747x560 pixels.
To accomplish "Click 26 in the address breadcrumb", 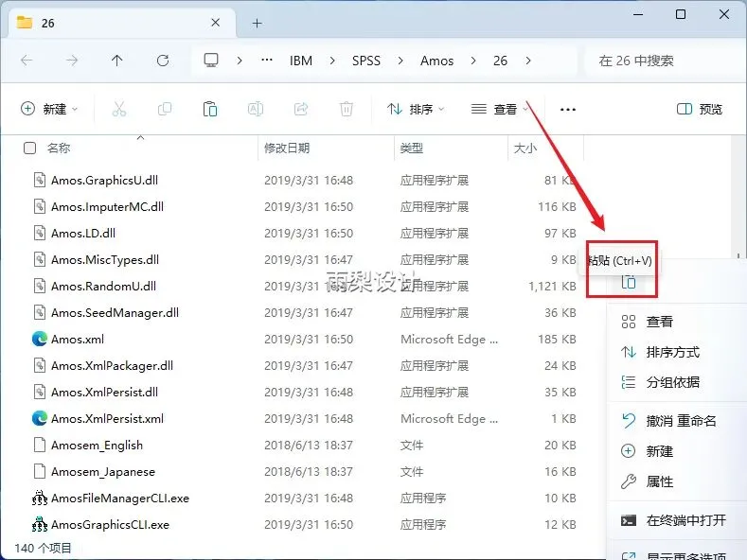I will [x=500, y=61].
